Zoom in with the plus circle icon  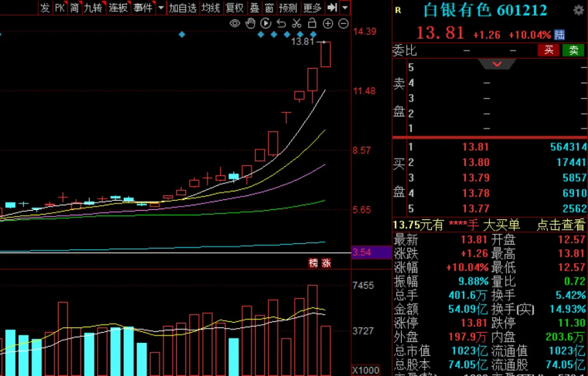(x=328, y=24)
